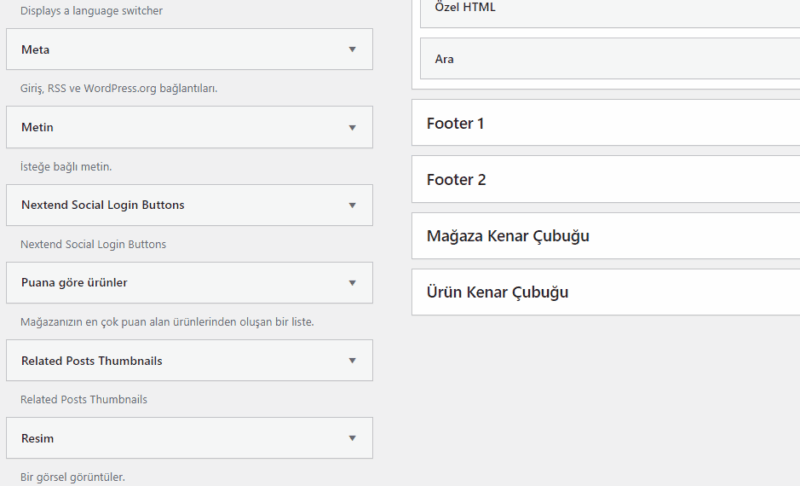Image resolution: width=800 pixels, height=486 pixels.
Task: Expand the Ürün Kenar Çubuğu area
Action: [497, 292]
